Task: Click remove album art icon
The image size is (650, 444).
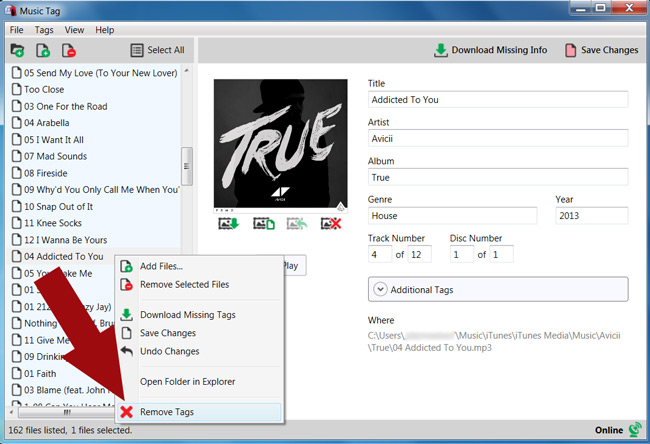Action: click(x=331, y=224)
